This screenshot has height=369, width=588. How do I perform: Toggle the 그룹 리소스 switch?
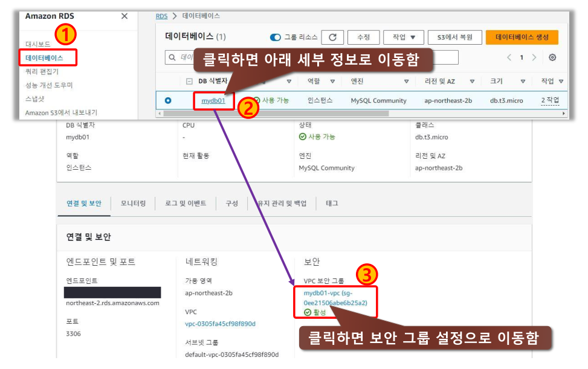click(x=275, y=37)
